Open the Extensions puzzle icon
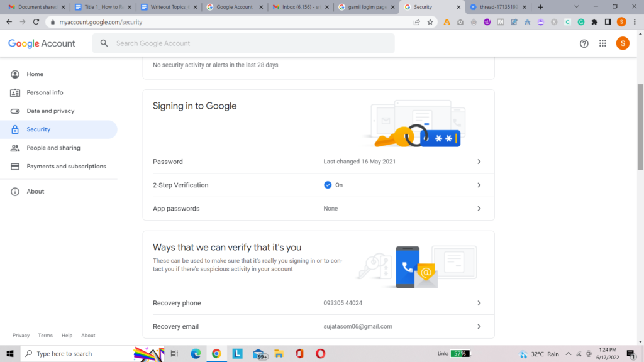 click(x=594, y=22)
